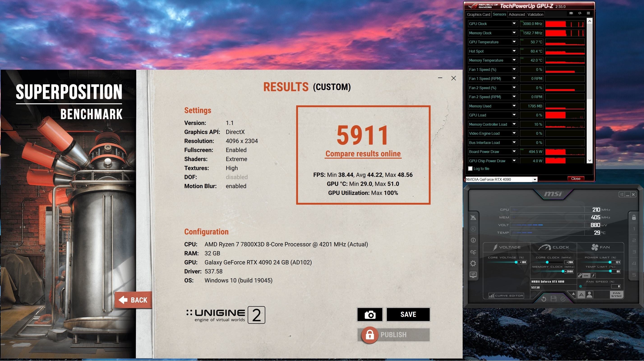
Task: Adjust Core Voltage slider handle
Action: click(x=516, y=262)
